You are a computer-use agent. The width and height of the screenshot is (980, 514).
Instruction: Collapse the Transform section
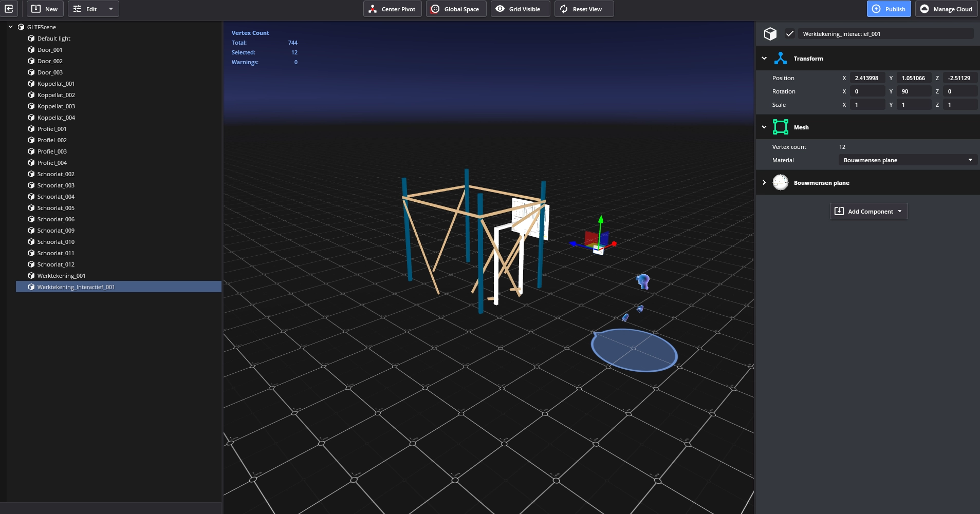764,58
